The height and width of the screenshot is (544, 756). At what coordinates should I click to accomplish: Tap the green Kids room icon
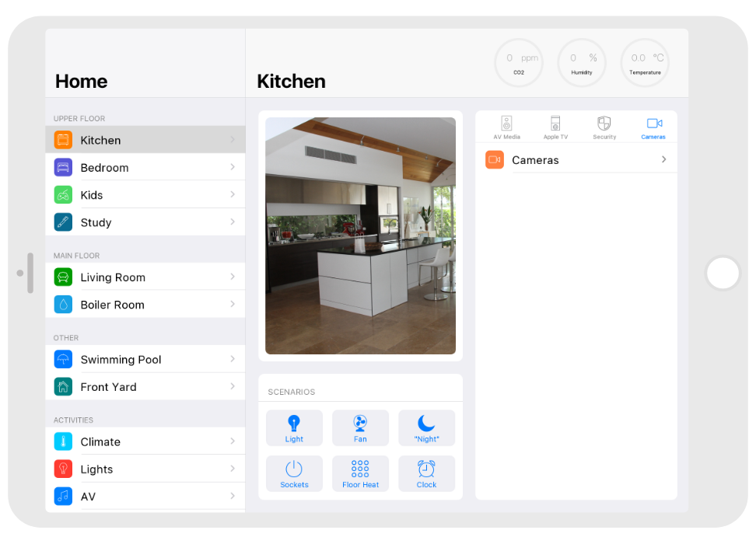coord(63,195)
